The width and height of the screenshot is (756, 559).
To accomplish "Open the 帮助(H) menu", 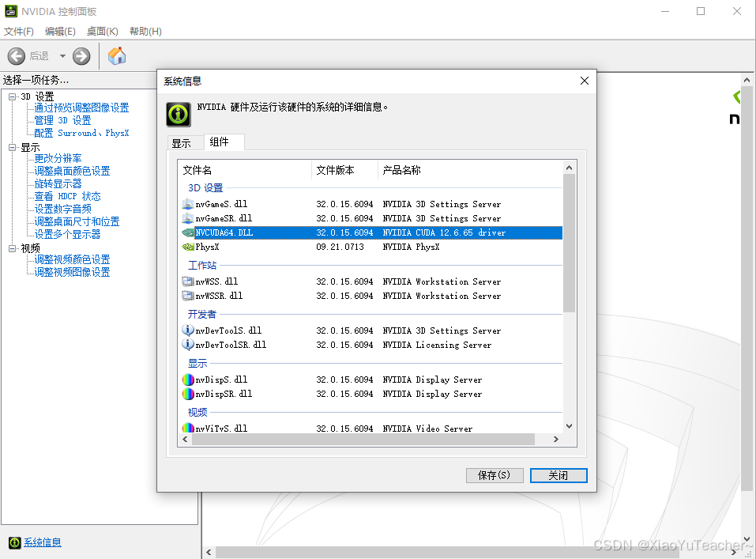I will click(145, 32).
